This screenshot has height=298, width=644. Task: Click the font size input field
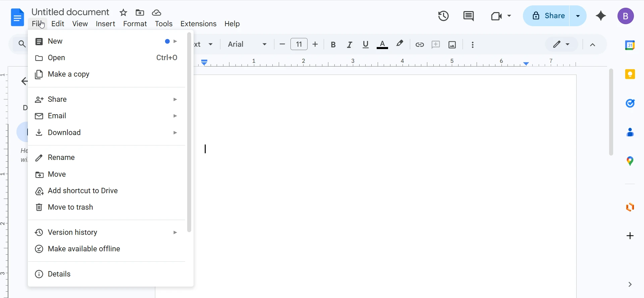pyautogui.click(x=299, y=44)
